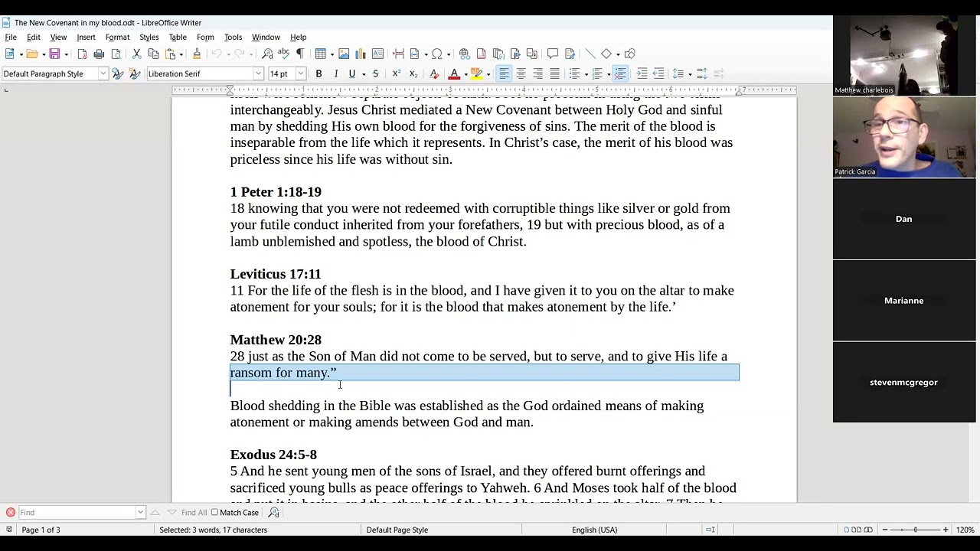Open the unordered list dropdown arrow
The height and width of the screenshot is (551, 980).
586,74
